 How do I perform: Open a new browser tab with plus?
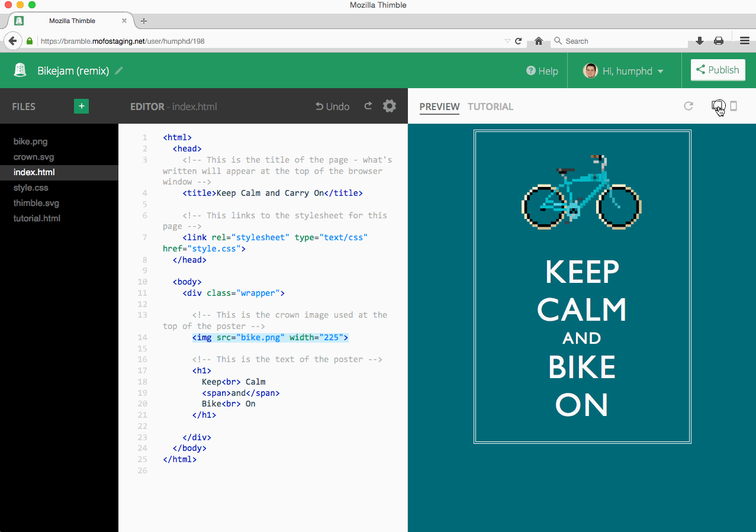[144, 21]
